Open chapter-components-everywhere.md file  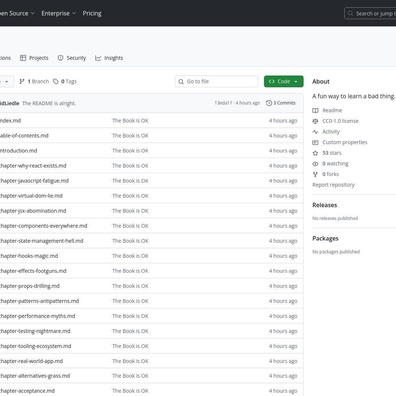pyautogui.click(x=44, y=226)
